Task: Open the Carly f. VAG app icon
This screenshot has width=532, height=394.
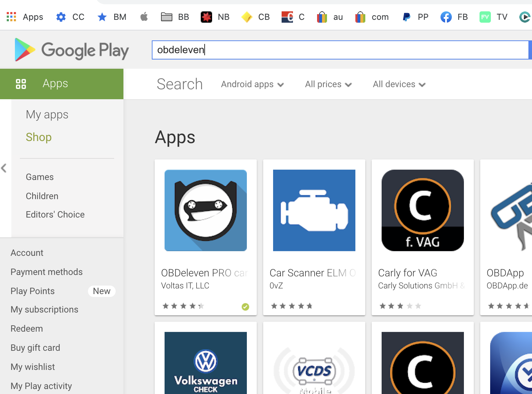Action: tap(422, 210)
